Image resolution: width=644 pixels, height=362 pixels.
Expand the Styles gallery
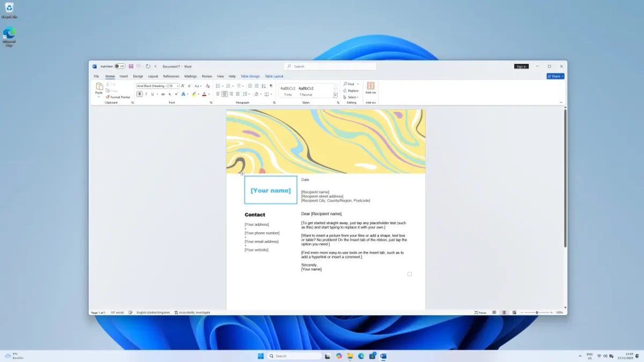pos(335,95)
